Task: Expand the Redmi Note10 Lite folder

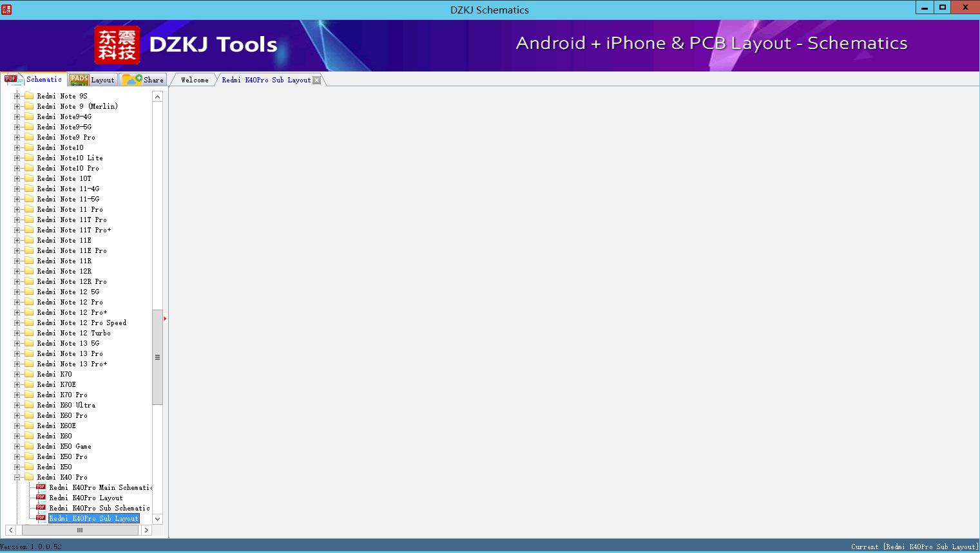Action: pos(17,158)
